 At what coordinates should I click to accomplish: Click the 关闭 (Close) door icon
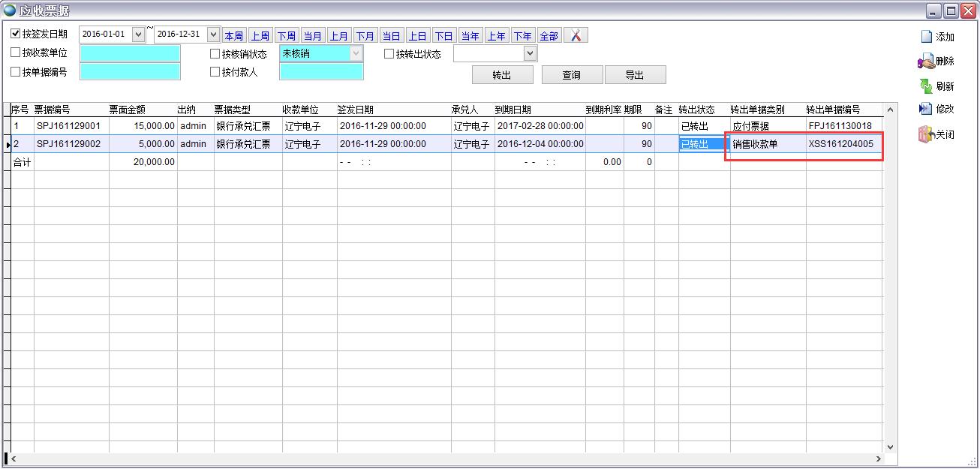point(926,135)
